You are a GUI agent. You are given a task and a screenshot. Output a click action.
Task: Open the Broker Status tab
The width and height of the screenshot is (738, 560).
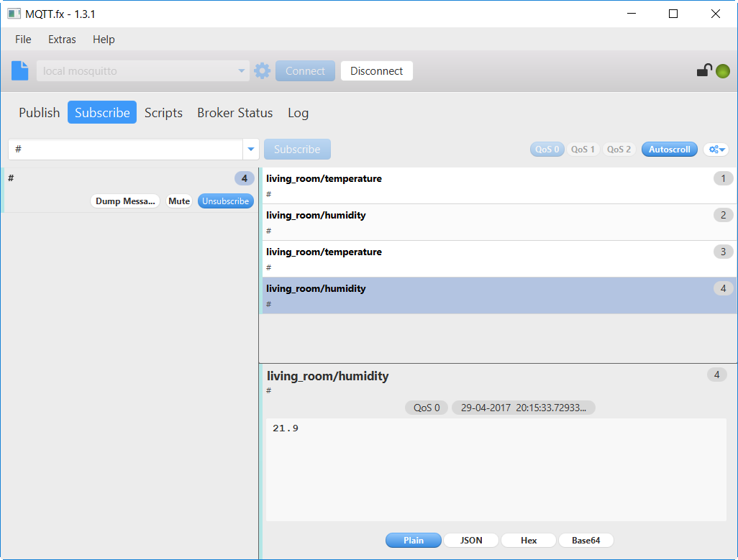[235, 113]
